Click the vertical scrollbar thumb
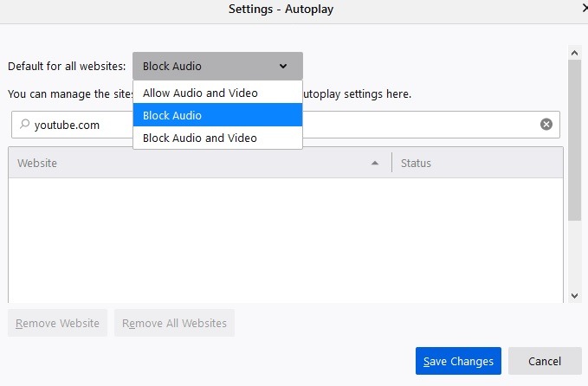The height and width of the screenshot is (386, 588). click(574, 140)
